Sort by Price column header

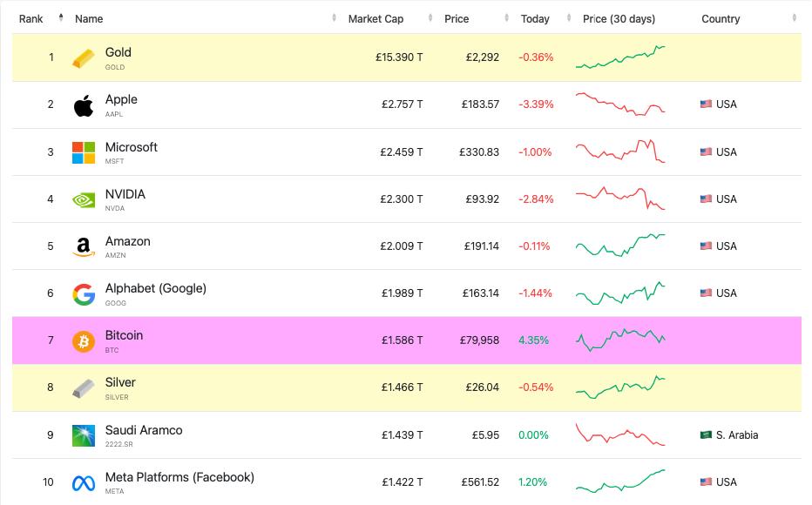(x=457, y=18)
